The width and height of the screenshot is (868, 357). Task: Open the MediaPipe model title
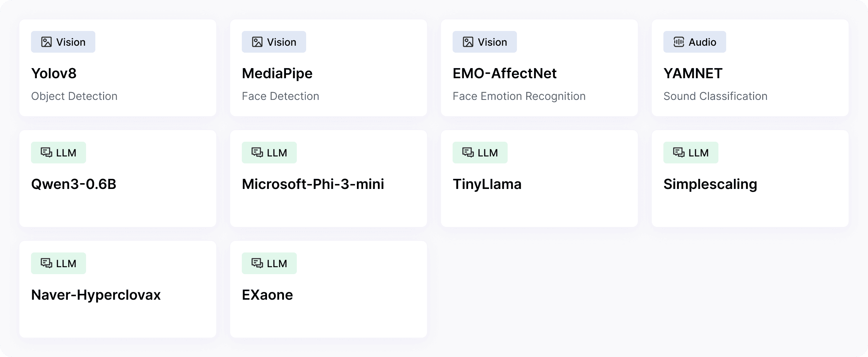(277, 73)
